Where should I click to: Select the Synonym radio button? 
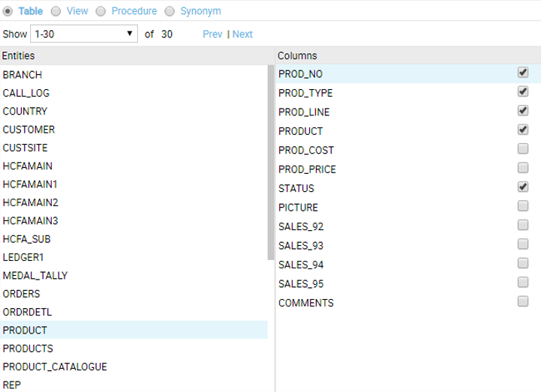click(x=170, y=11)
